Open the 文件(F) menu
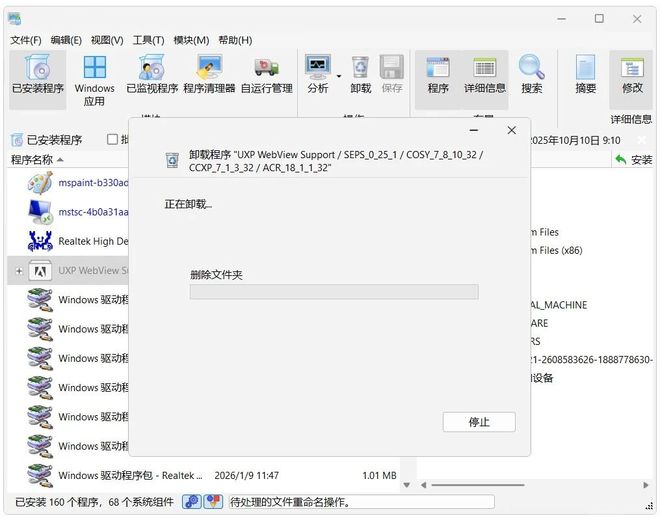 tap(26, 40)
